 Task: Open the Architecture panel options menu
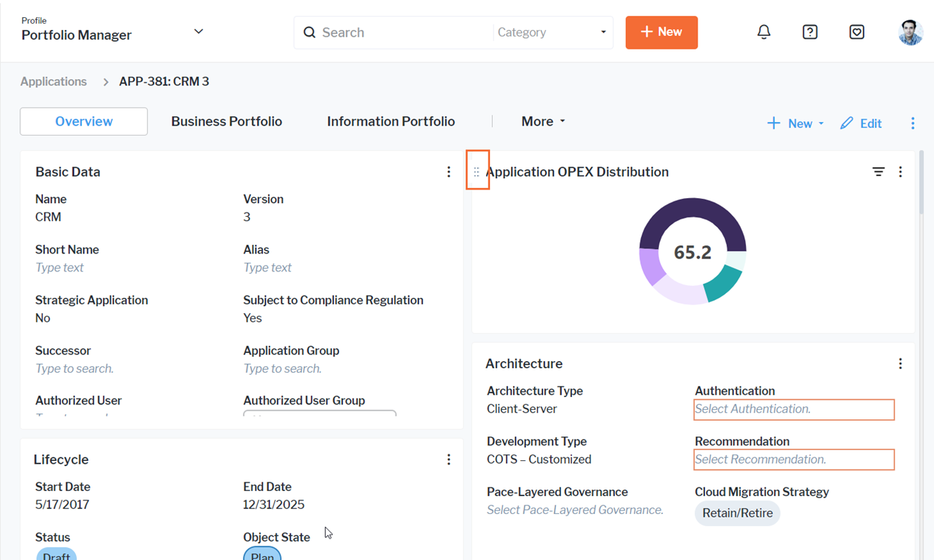coord(900,364)
